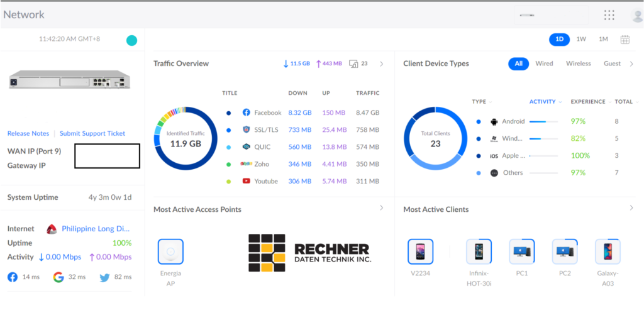Switch time range to 1D

click(x=558, y=40)
